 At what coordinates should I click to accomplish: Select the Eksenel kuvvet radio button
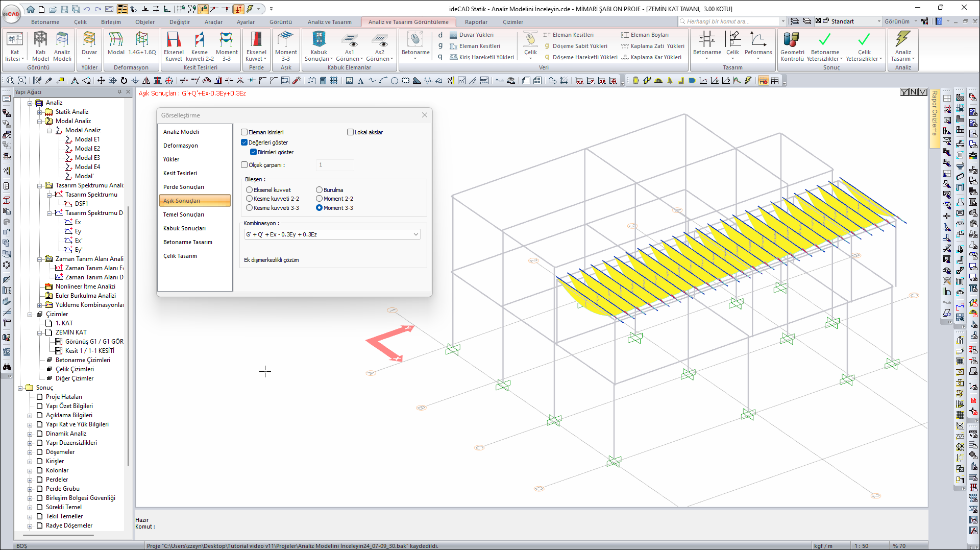[x=250, y=190]
